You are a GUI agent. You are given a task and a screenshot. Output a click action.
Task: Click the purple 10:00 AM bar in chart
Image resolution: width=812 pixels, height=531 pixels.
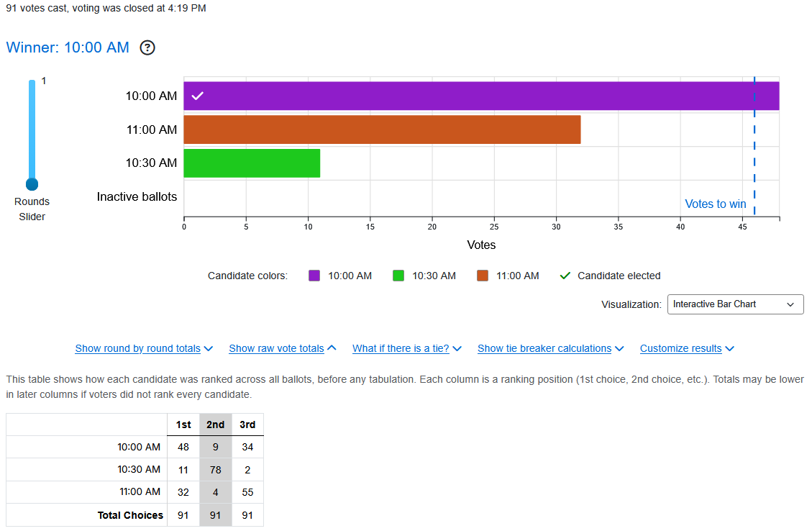pyautogui.click(x=482, y=96)
